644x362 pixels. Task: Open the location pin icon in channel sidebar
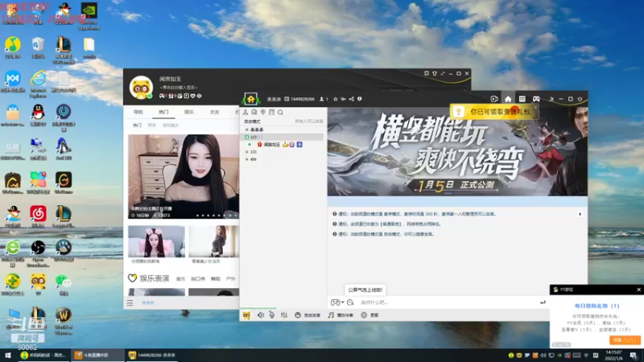[263, 112]
